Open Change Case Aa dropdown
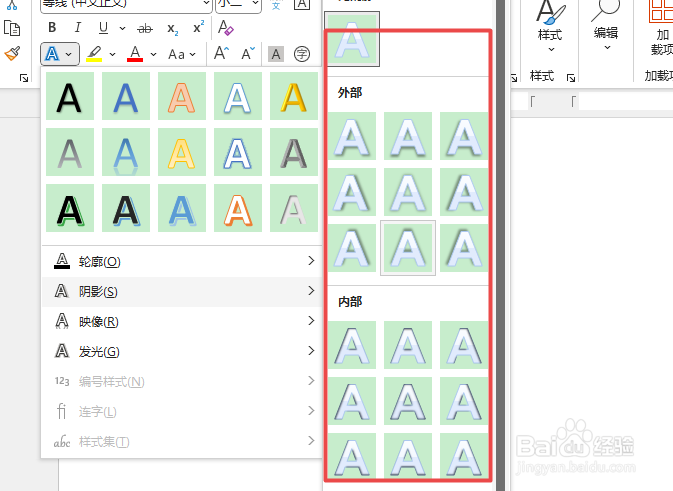The width and height of the screenshot is (673, 491). pyautogui.click(x=182, y=55)
